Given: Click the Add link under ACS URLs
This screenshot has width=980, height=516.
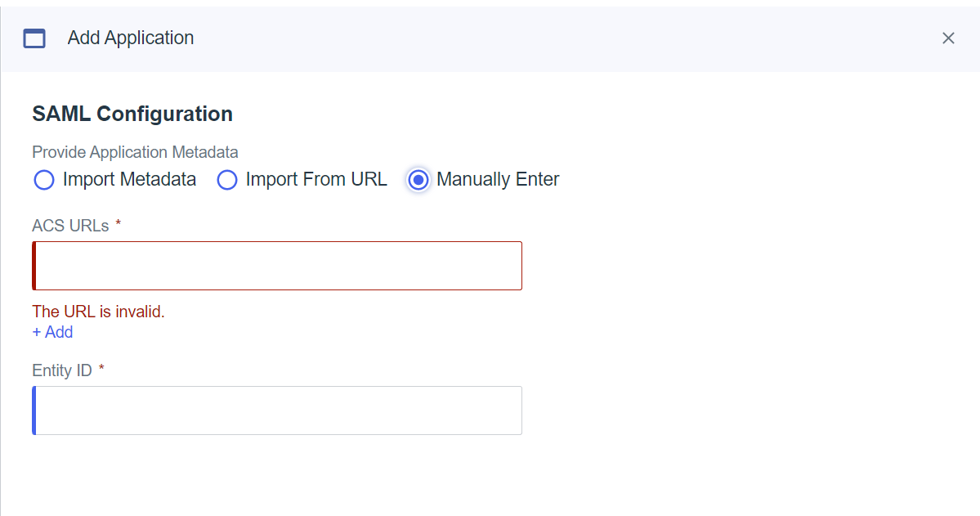Looking at the screenshot, I should coord(52,332).
